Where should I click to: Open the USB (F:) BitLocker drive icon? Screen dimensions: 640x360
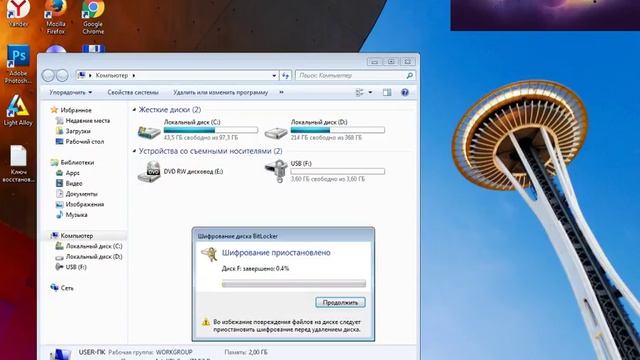coord(276,171)
